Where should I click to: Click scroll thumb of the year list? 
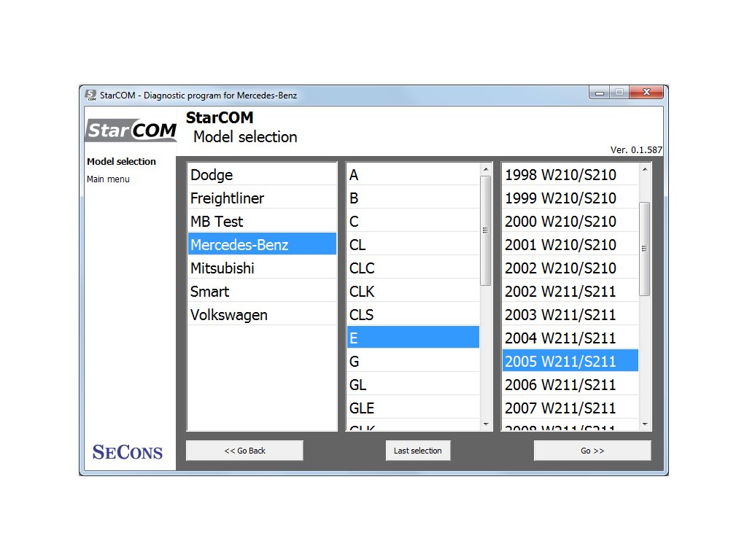pyautogui.click(x=644, y=248)
